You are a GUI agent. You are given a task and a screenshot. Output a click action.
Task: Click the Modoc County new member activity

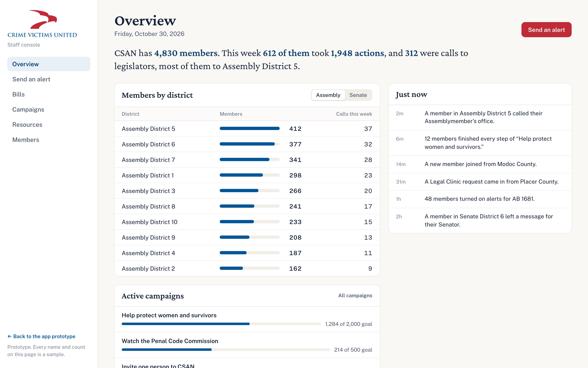pyautogui.click(x=480, y=164)
